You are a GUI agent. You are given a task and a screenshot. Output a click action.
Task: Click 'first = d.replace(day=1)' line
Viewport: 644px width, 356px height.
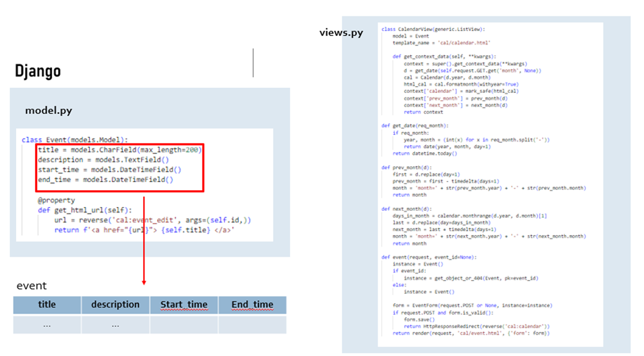[427, 174]
